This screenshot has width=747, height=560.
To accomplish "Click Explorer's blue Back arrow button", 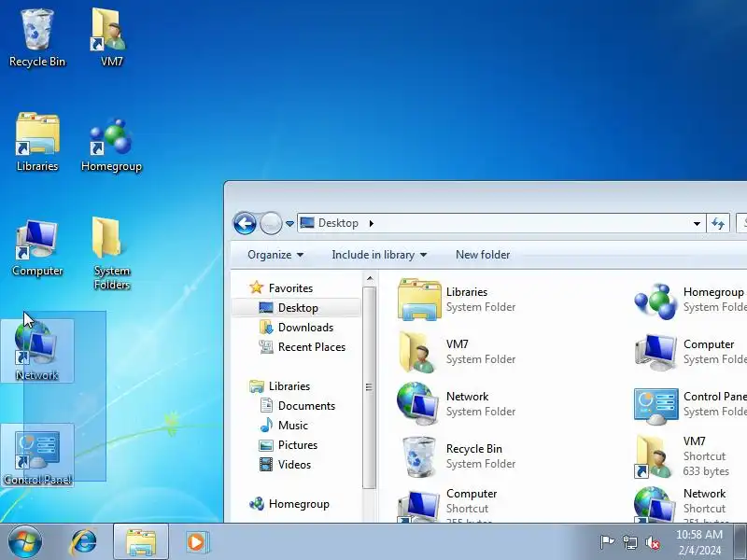I will [x=245, y=223].
